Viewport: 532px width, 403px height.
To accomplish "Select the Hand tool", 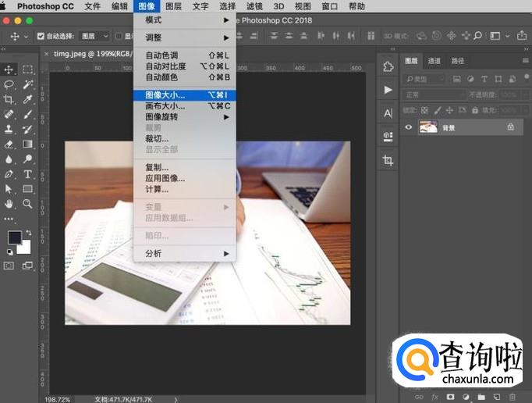I will click(9, 204).
